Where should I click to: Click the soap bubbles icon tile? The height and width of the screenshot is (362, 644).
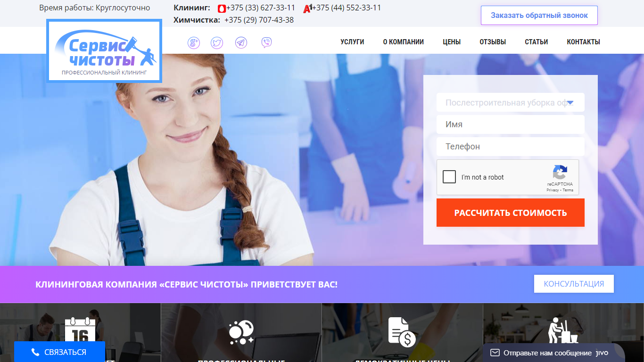coord(241,332)
